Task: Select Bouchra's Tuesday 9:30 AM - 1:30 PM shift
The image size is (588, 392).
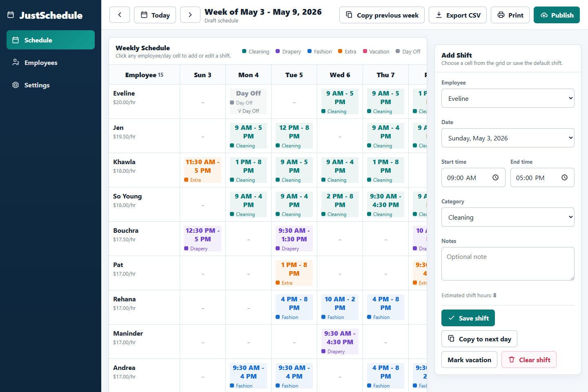Action: [294, 239]
